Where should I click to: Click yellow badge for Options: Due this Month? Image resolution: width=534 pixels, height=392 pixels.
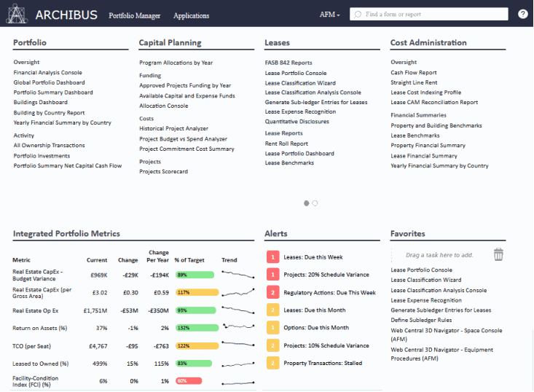coord(272,328)
